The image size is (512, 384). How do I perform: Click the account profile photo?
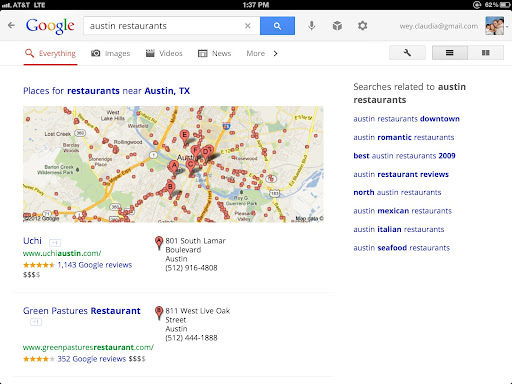tap(494, 26)
